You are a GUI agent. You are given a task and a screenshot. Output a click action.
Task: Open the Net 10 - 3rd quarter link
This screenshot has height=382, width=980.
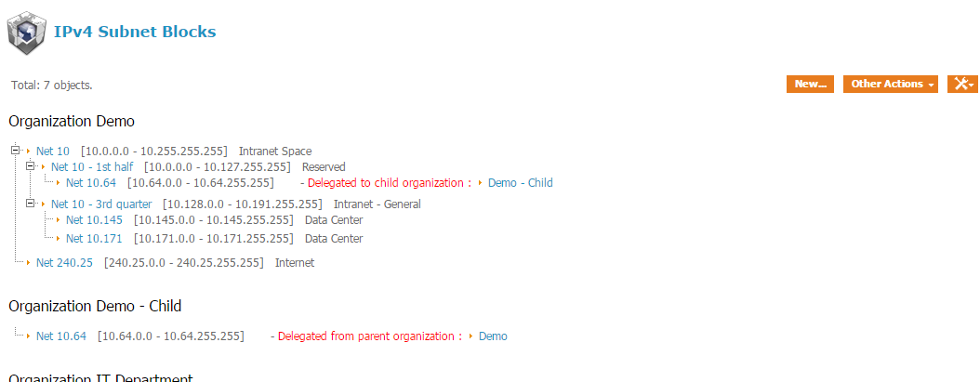point(101,204)
